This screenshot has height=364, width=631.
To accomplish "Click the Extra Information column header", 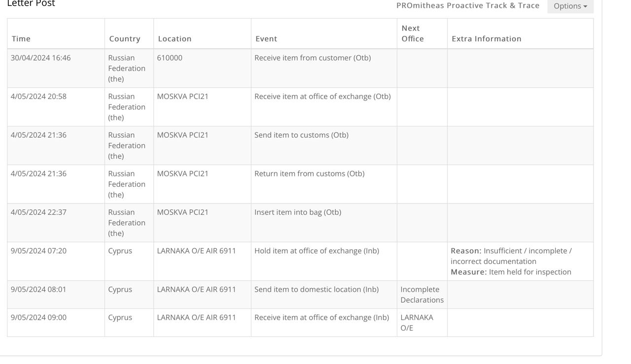I will click(487, 38).
